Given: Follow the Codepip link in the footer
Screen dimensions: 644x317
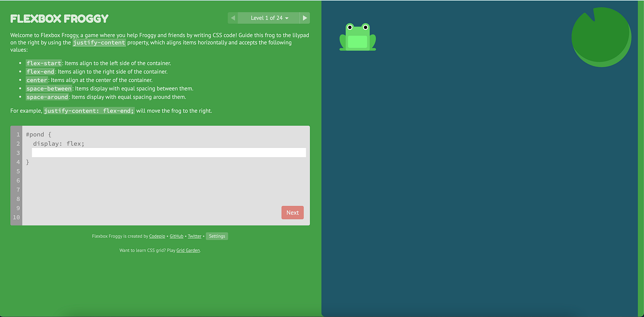Looking at the screenshot, I should [157, 236].
